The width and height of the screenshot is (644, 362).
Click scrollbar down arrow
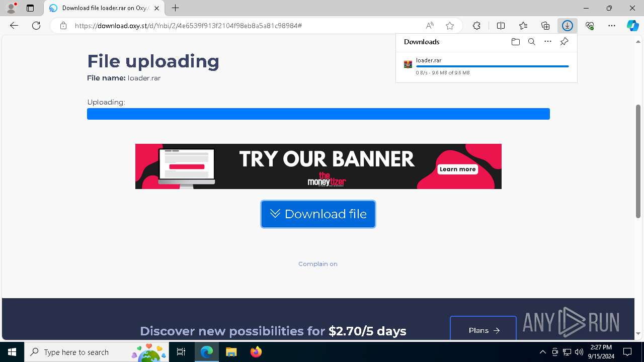point(638,334)
